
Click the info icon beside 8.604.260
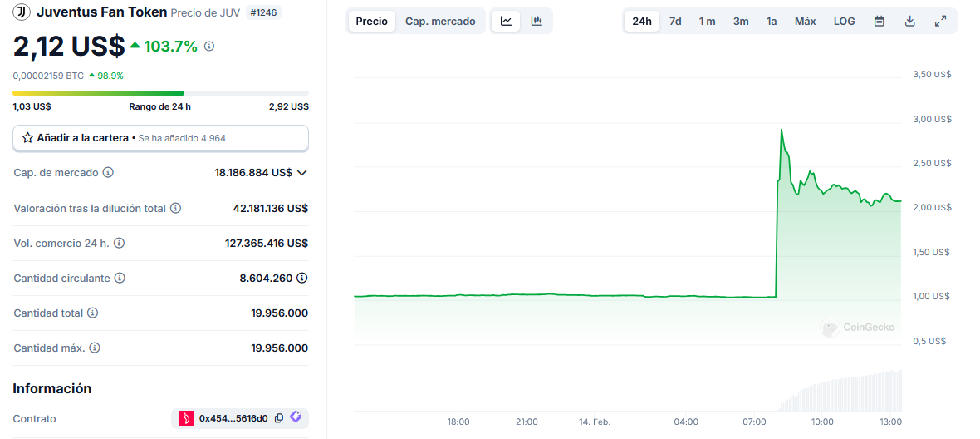tap(302, 278)
